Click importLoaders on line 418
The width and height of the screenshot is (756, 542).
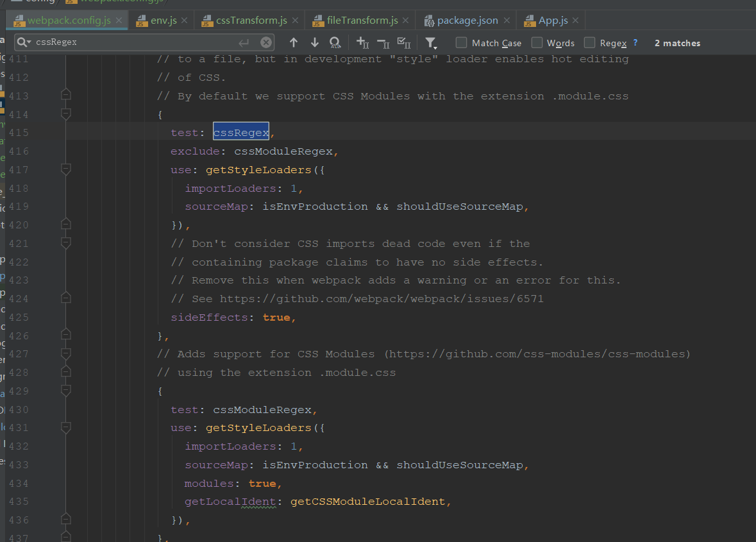pos(230,189)
